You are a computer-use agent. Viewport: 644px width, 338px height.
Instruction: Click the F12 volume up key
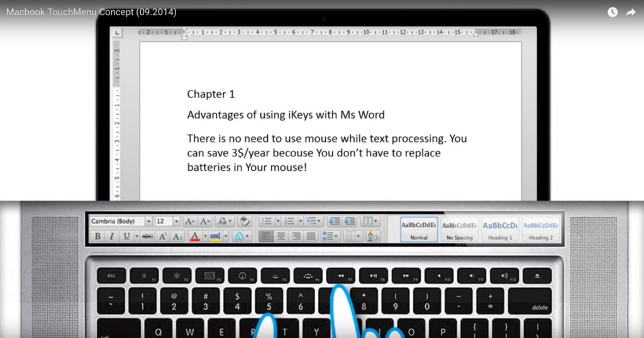point(504,276)
